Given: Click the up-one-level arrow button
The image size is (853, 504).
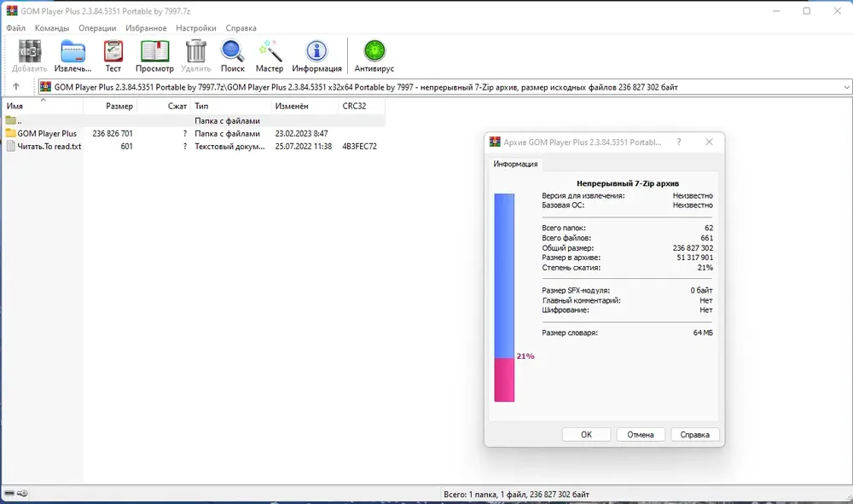Looking at the screenshot, I should [x=16, y=86].
